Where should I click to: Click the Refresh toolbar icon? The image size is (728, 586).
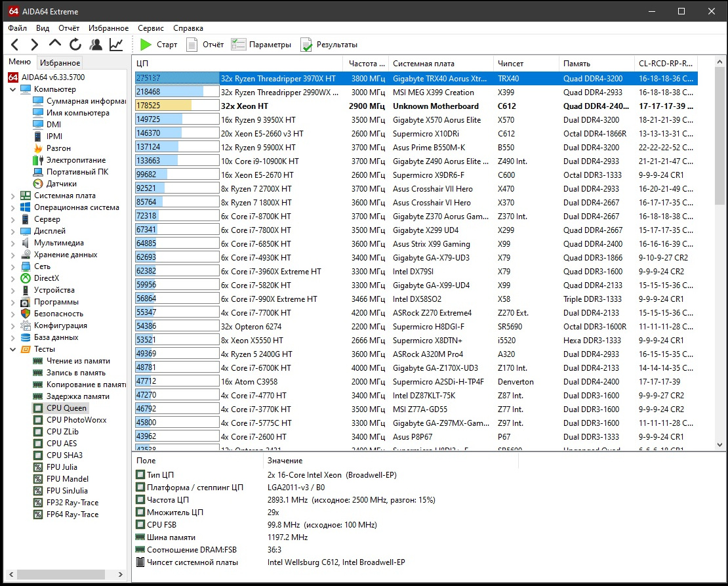75,45
